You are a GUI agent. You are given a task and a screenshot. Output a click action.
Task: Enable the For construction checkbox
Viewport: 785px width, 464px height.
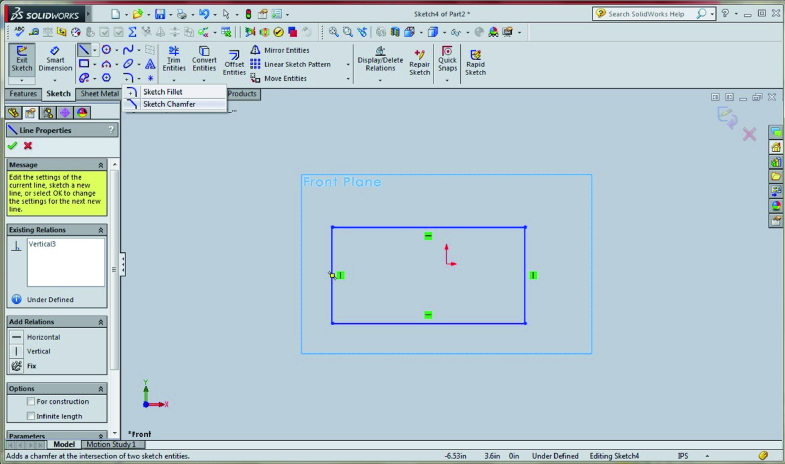point(31,401)
